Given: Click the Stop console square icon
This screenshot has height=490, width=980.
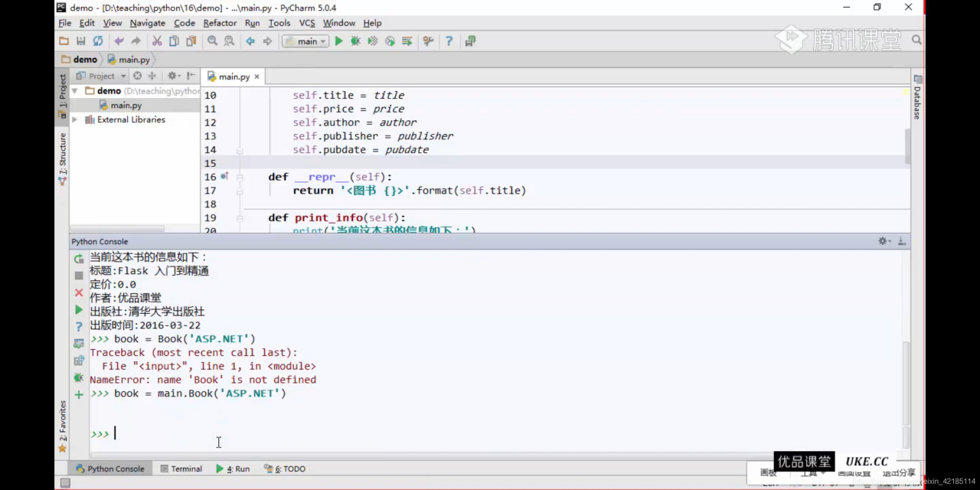Looking at the screenshot, I should 79,276.
